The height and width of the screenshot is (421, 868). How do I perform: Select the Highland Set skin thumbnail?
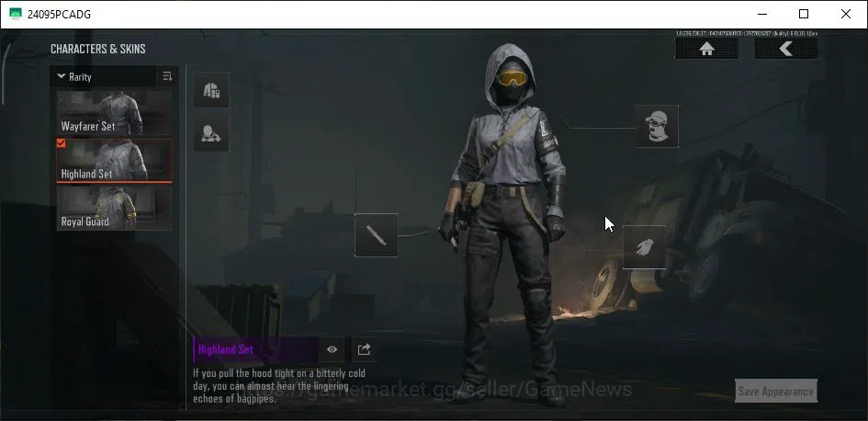point(114,160)
